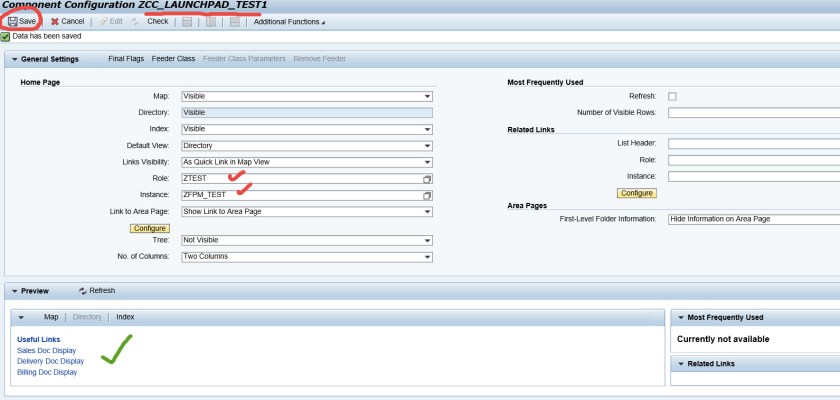The width and height of the screenshot is (840, 400).
Task: Click the third layout icon before Additional Functions
Action: [x=235, y=22]
